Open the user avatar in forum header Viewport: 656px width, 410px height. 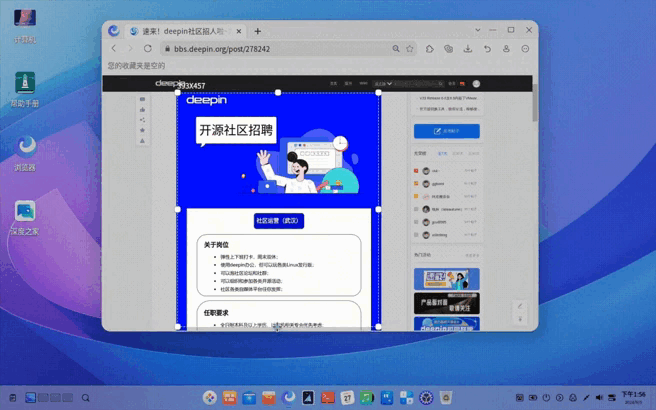[x=476, y=84]
